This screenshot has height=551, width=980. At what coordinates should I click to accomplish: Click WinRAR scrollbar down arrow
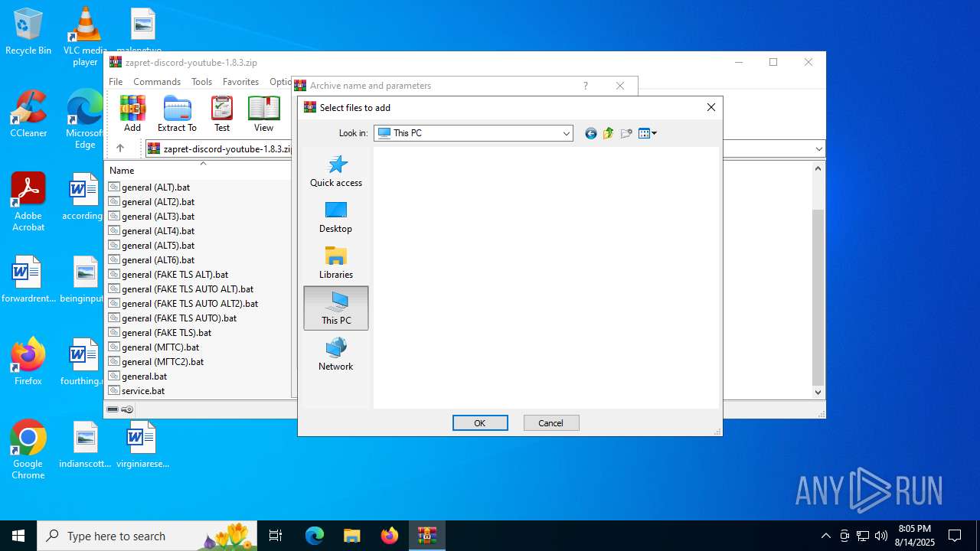coord(818,392)
